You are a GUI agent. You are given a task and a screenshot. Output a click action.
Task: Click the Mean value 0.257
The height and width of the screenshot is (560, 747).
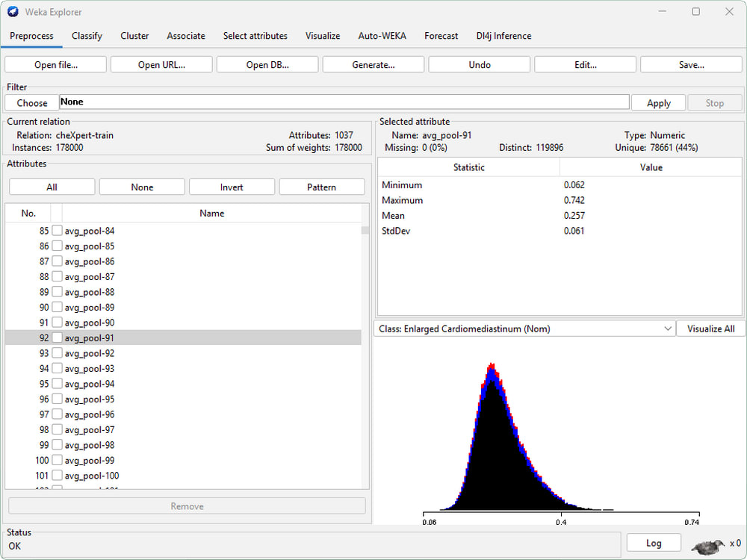tap(574, 215)
